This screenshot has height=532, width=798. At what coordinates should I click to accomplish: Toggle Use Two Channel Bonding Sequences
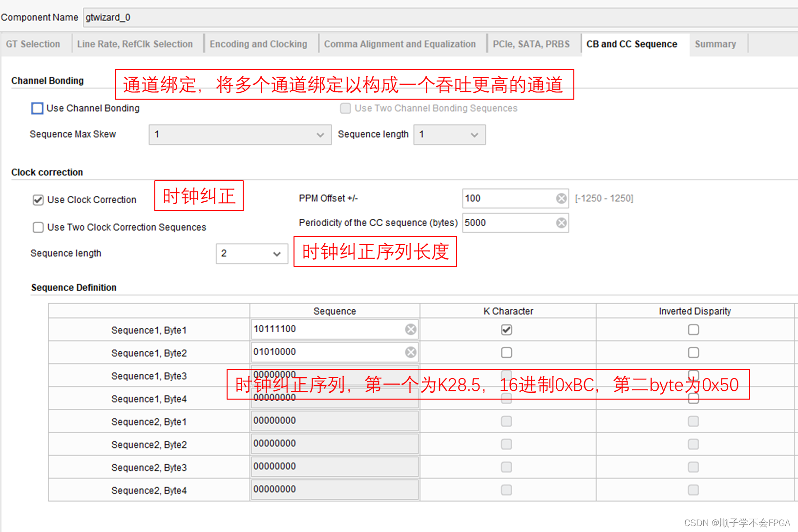pos(345,108)
